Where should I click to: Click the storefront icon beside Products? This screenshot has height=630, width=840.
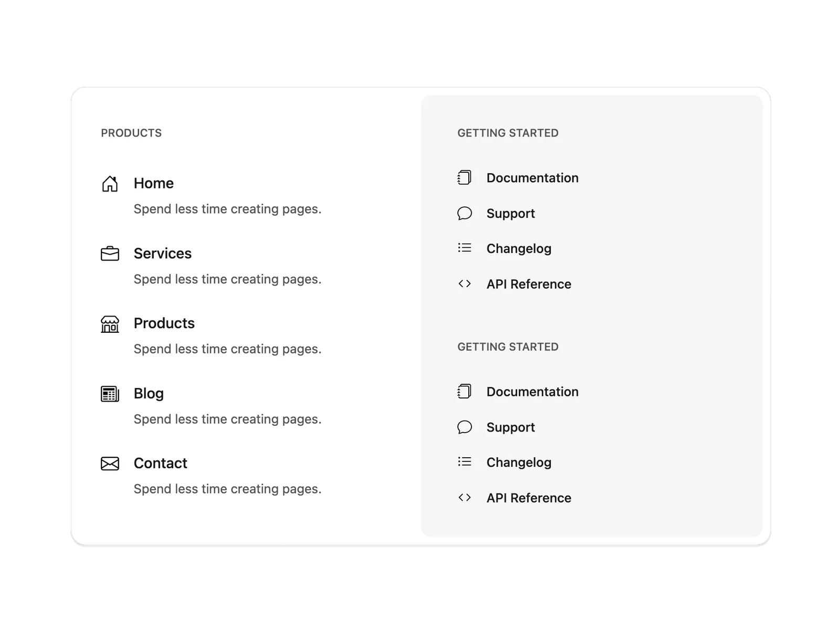point(110,324)
